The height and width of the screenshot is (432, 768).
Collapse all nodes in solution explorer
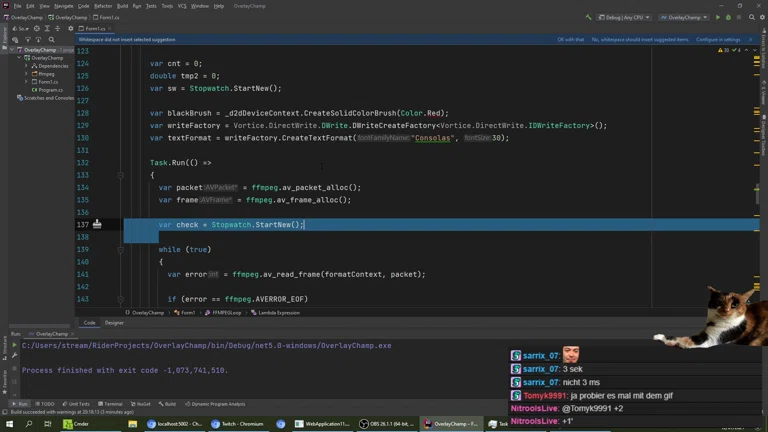pyautogui.click(x=57, y=28)
